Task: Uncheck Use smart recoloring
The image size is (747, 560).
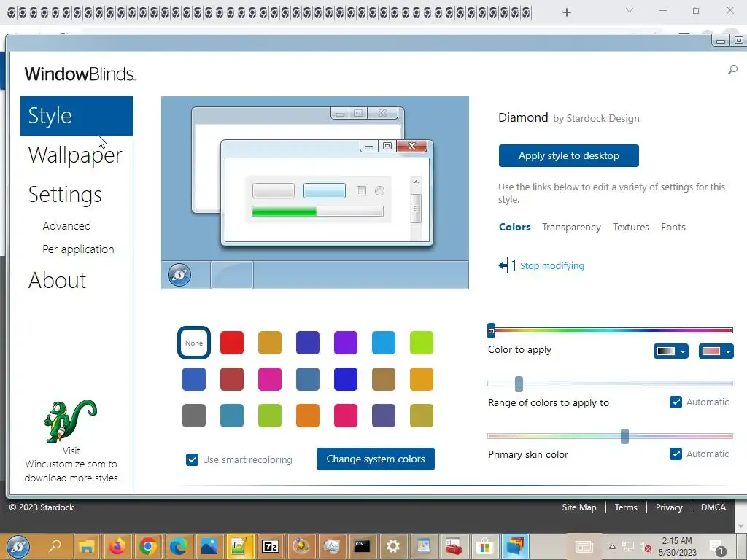Action: 192,459
